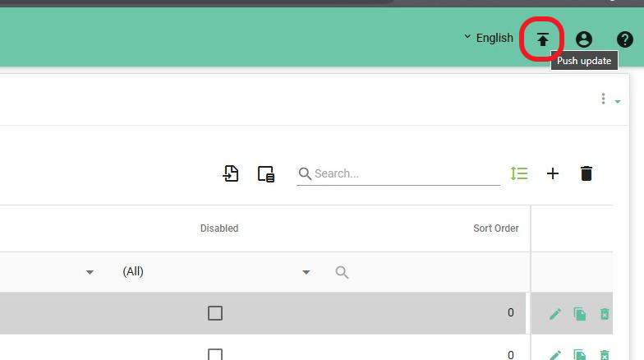Sort by the Disabled column header

coord(219,228)
